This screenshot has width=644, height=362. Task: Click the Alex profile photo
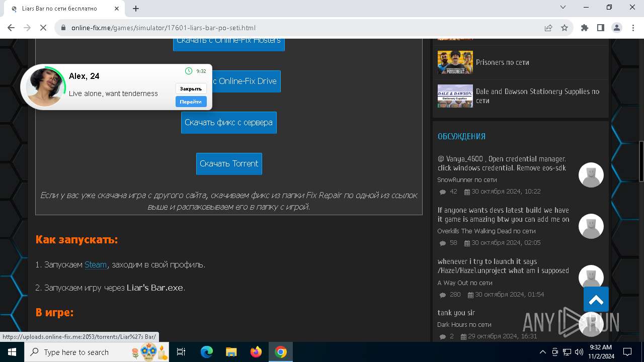(45, 87)
